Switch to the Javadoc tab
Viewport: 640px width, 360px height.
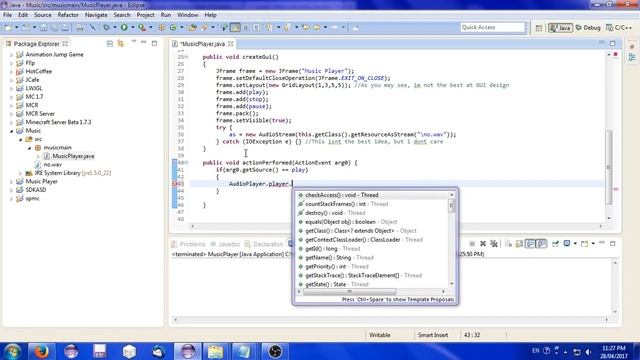pyautogui.click(x=225, y=244)
